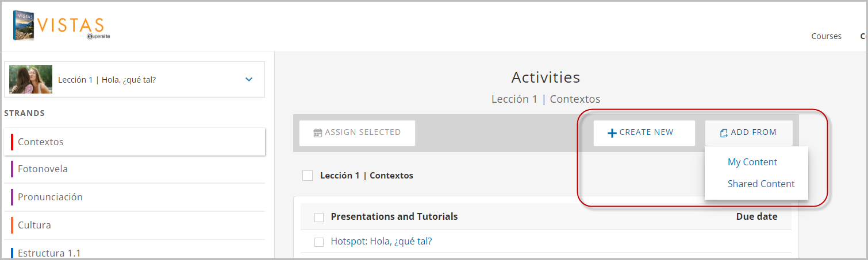Screen dimensions: 868x260
Task: Click the calendar icon on Assign Selected
Action: [318, 133]
